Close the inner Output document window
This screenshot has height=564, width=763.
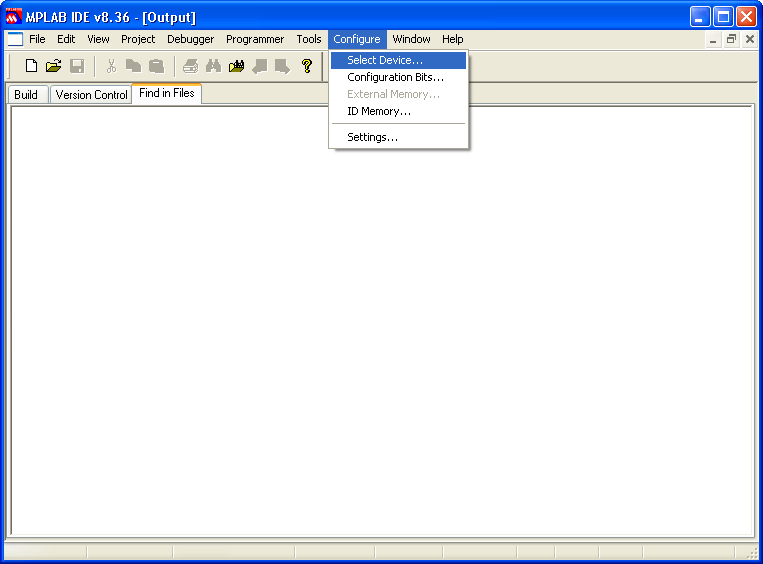point(750,39)
